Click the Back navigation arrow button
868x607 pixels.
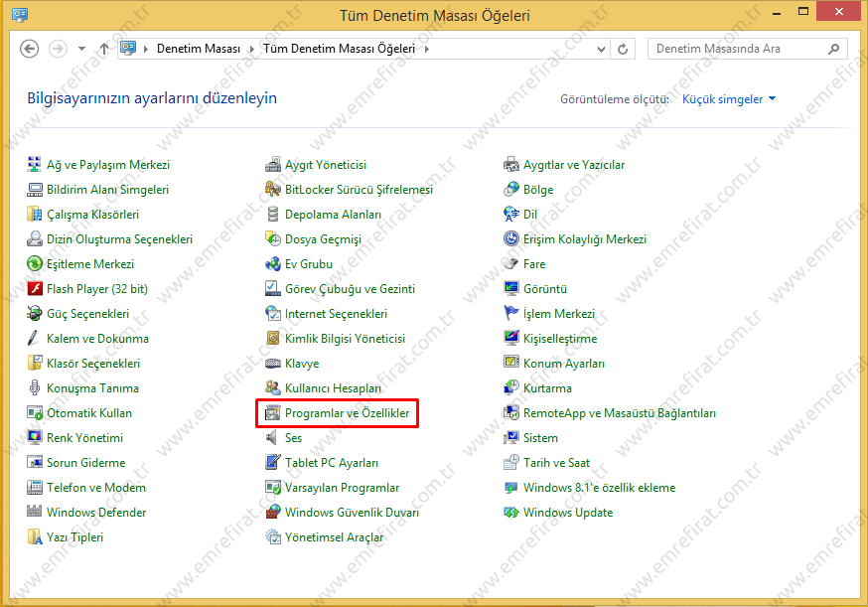coord(30,49)
